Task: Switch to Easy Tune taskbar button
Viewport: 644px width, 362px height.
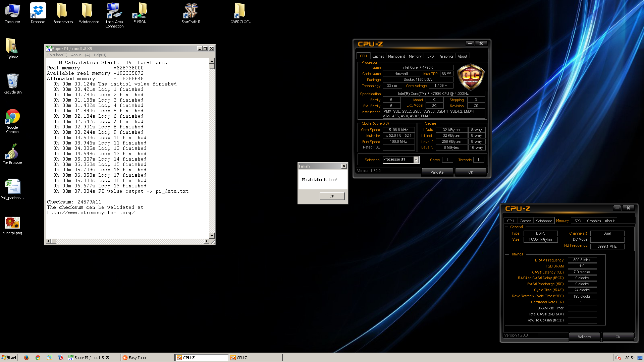Action: pyautogui.click(x=148, y=358)
